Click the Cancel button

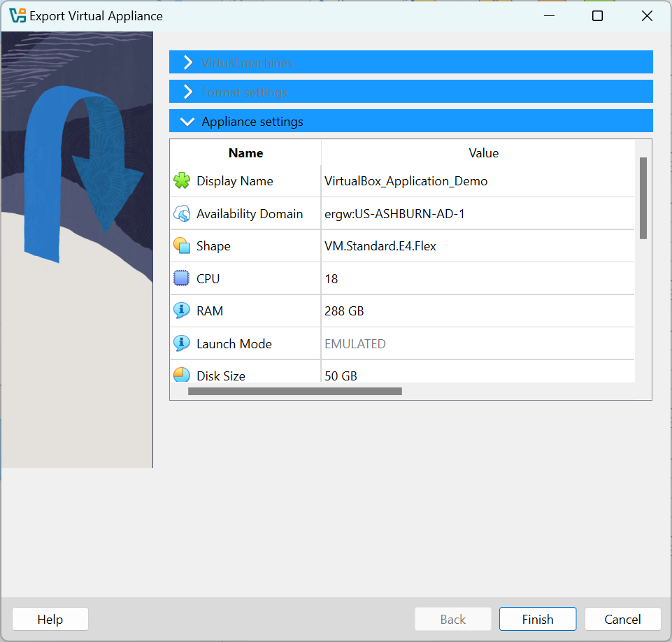623,619
